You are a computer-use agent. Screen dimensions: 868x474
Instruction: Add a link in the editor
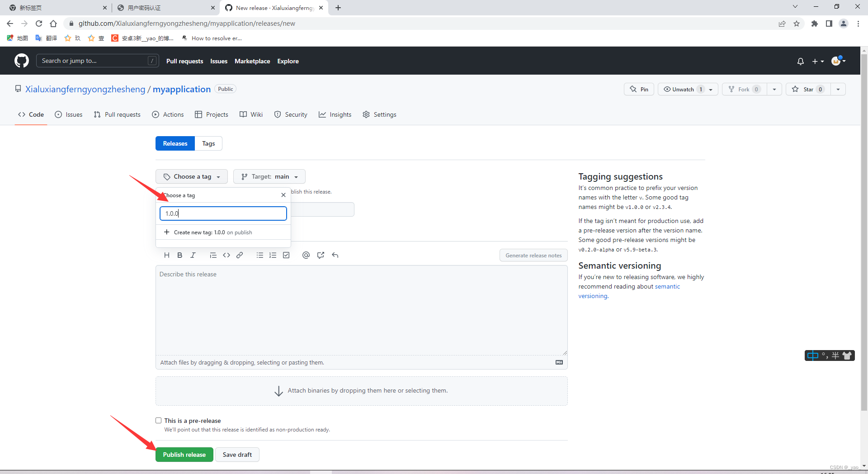pos(240,255)
